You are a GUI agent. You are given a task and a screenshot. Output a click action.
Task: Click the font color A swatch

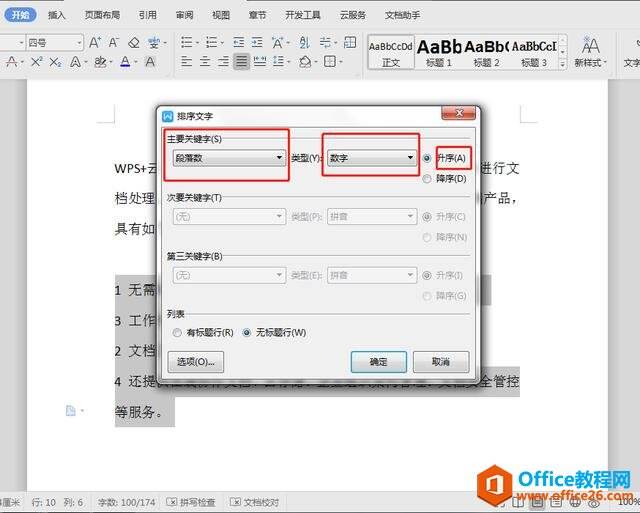(x=125, y=62)
